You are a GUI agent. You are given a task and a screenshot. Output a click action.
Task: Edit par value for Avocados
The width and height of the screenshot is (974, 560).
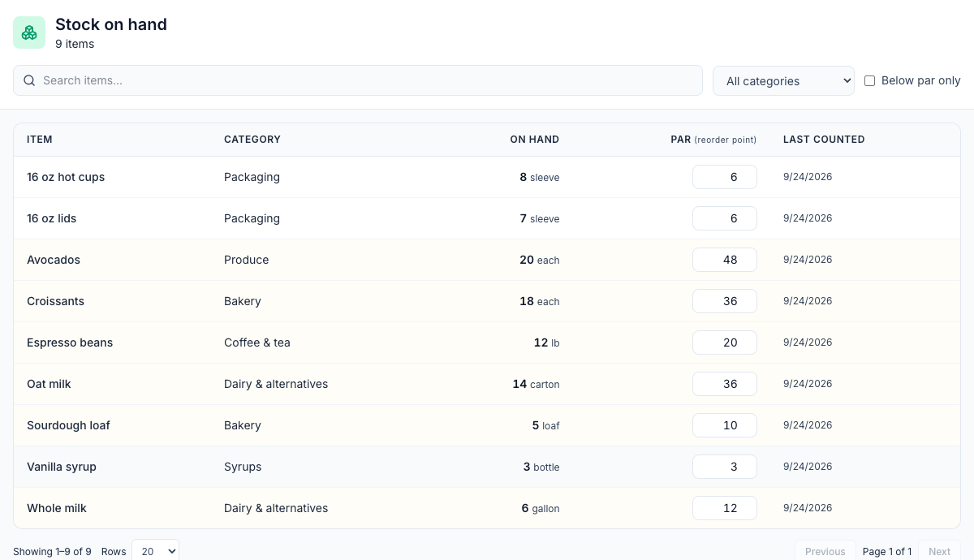725,260
